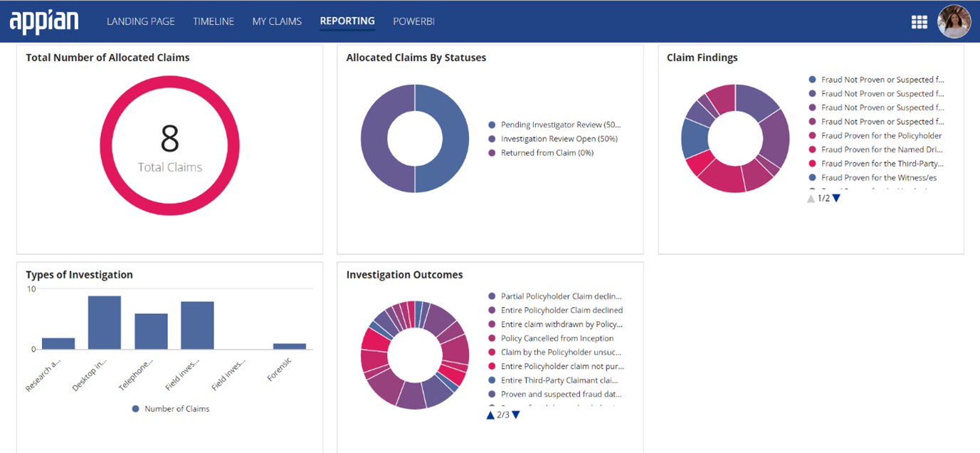Open the apps grid launcher icon
This screenshot has height=453, width=980.
[919, 22]
